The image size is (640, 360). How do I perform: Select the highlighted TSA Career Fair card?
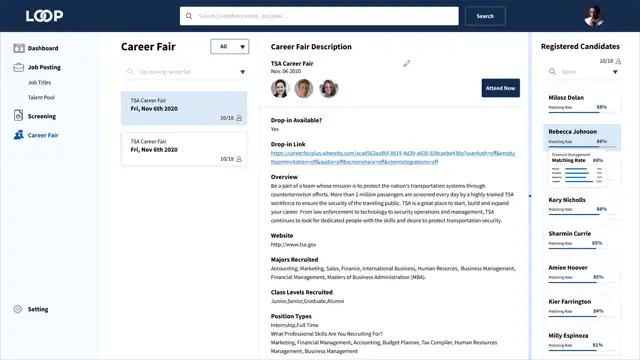pos(184,108)
